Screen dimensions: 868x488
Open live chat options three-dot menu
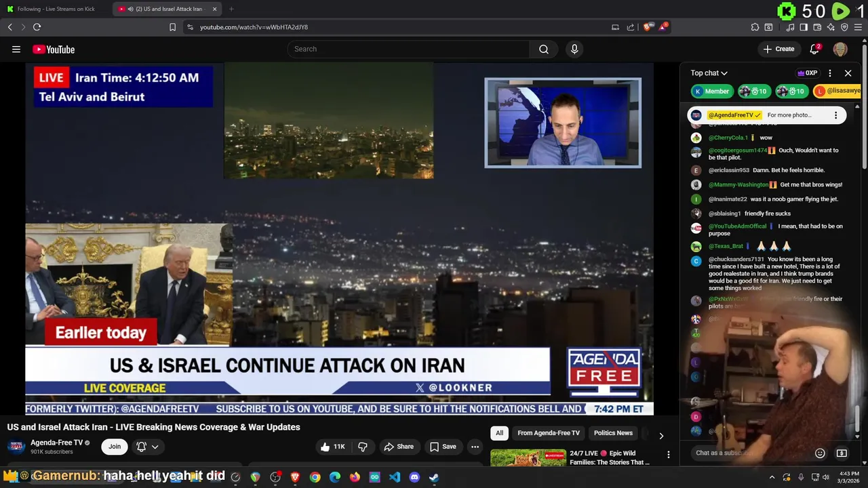point(830,73)
